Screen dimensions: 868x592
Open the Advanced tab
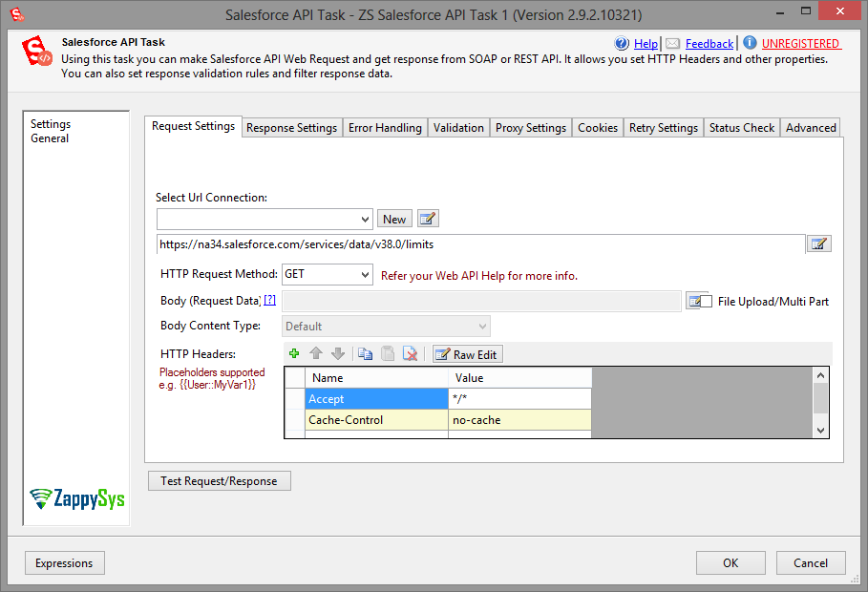point(811,128)
